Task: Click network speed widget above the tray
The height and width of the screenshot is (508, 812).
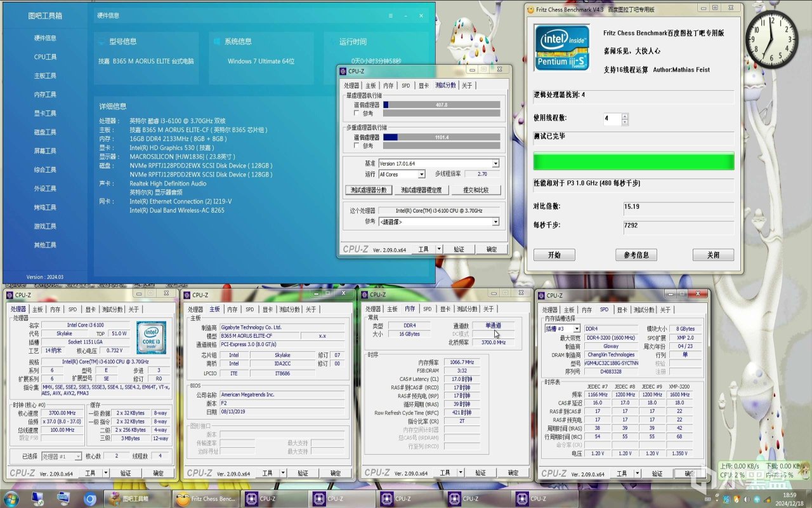Action: [764, 471]
